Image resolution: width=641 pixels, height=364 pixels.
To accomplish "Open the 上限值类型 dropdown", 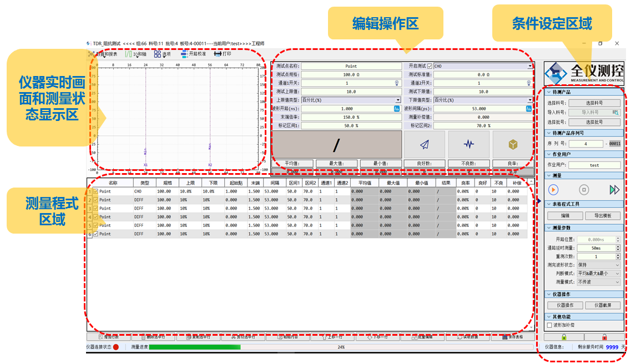I will coord(397,100).
